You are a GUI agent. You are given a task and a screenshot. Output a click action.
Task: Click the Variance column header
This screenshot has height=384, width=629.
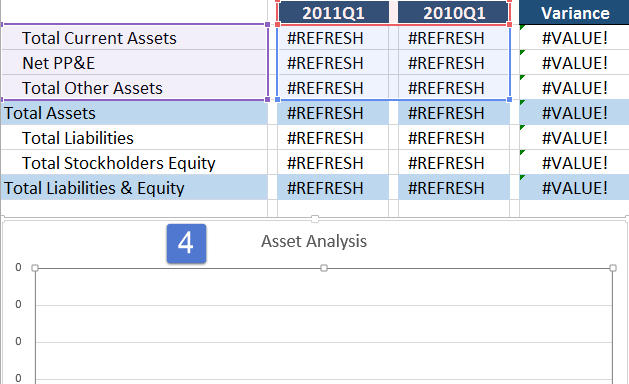[574, 13]
